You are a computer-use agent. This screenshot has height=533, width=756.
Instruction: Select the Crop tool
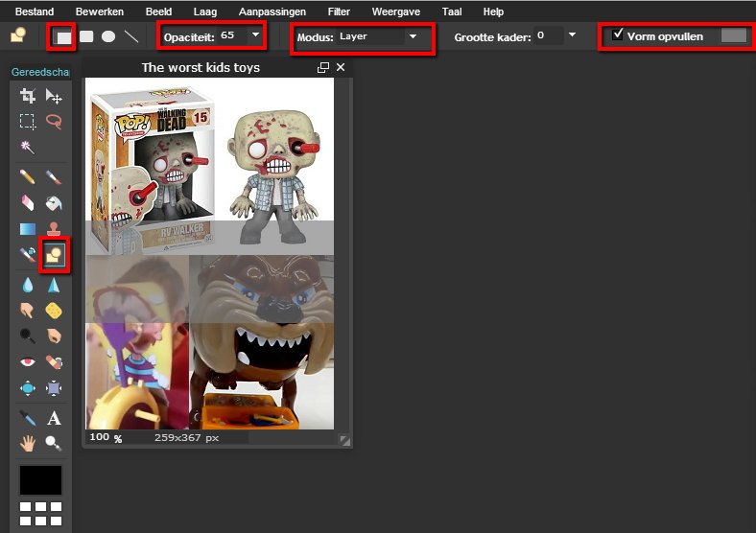point(28,97)
